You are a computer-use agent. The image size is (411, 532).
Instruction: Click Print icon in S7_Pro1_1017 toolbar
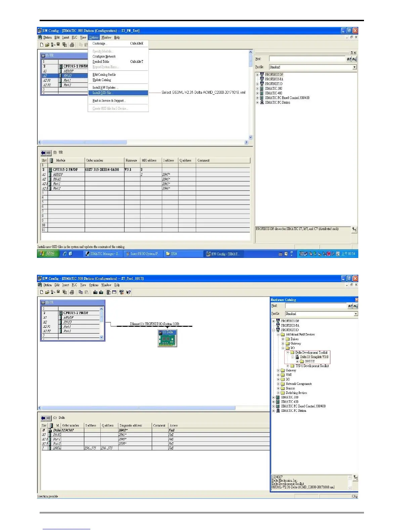(72, 292)
